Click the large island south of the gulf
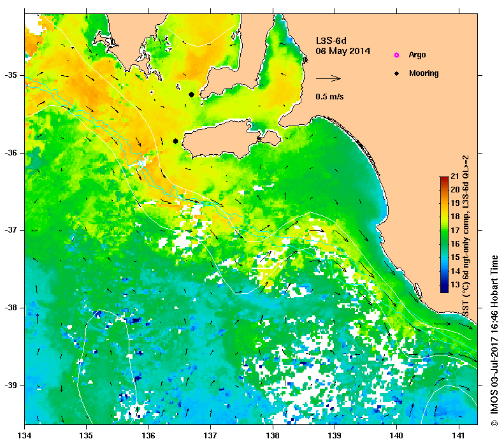 coord(232,140)
